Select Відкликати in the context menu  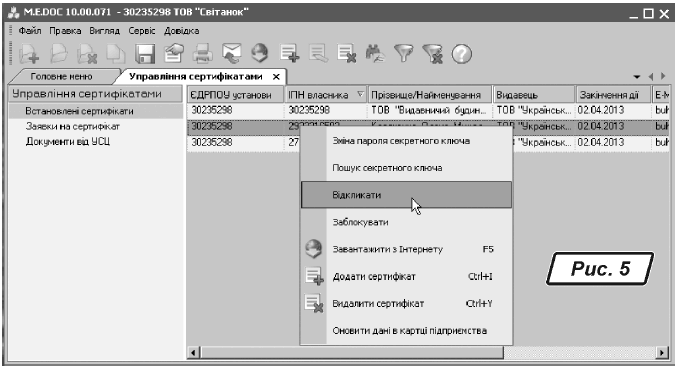pos(406,195)
